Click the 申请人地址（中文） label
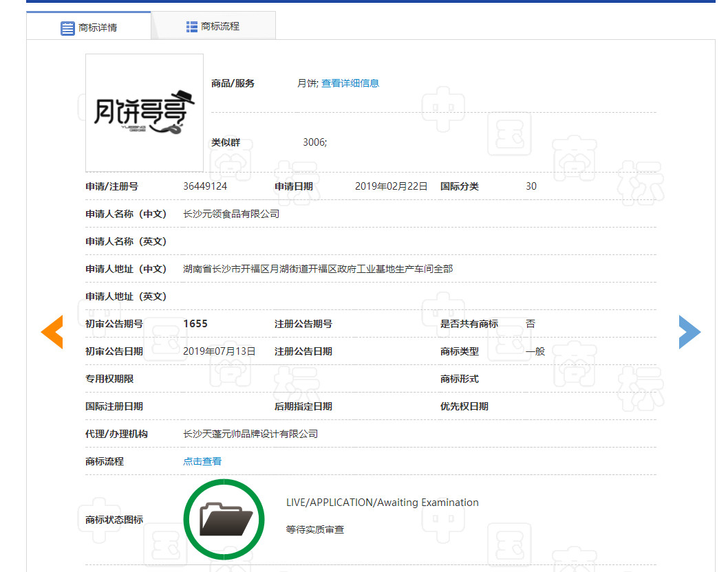Viewport: 728px width, 572px height. point(126,269)
